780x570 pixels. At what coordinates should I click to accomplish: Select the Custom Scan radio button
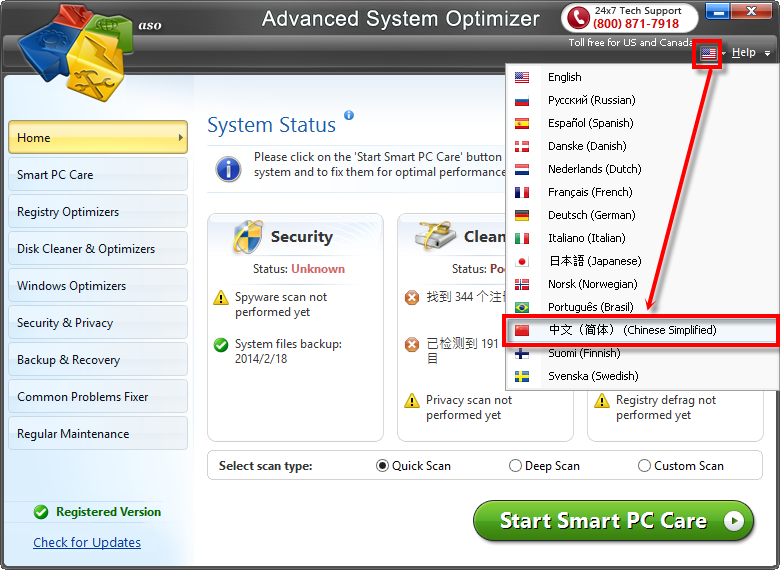coord(644,466)
